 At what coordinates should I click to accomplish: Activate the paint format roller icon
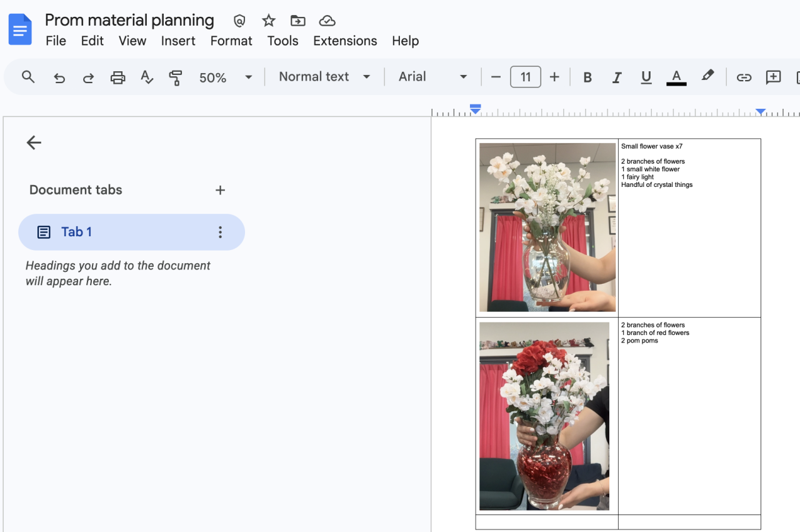176,78
